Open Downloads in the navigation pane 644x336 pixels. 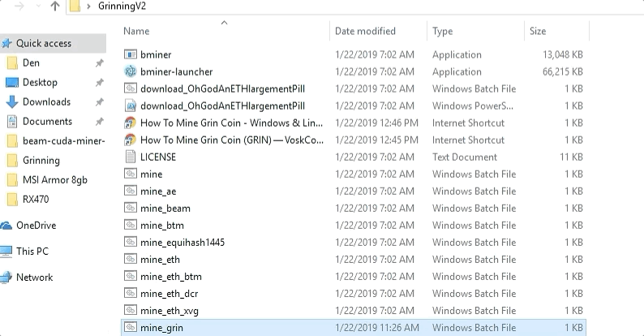pyautogui.click(x=46, y=102)
